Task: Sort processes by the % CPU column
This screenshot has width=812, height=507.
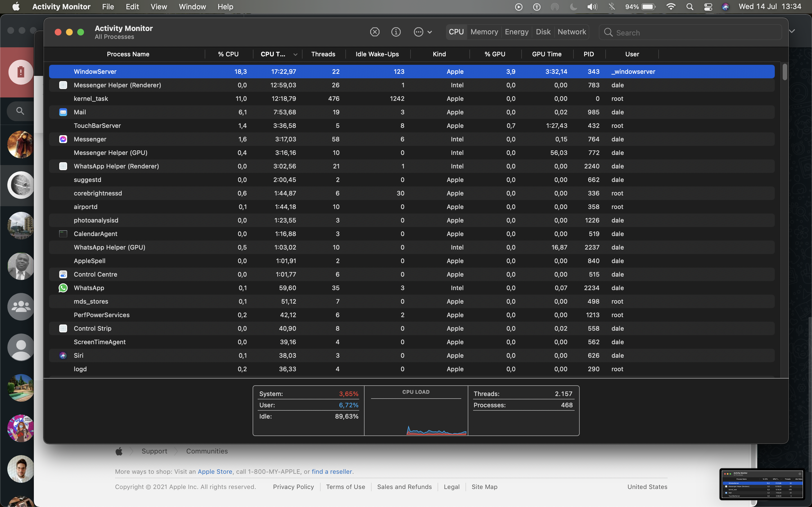Action: [x=228, y=54]
